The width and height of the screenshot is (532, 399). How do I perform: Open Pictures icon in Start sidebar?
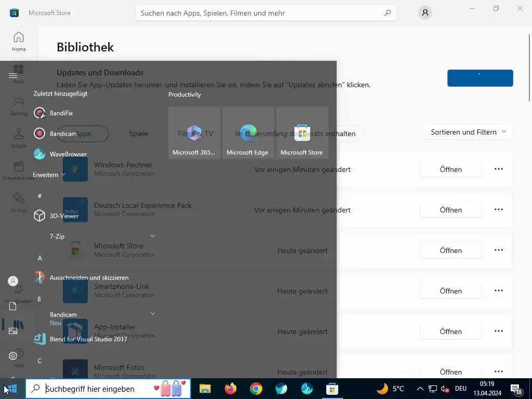[13, 331]
